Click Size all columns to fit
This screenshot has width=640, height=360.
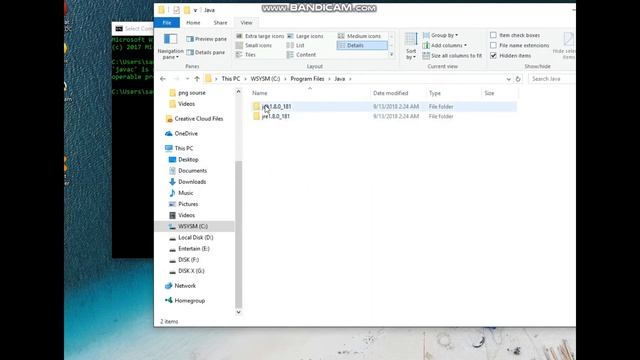pyautogui.click(x=452, y=56)
